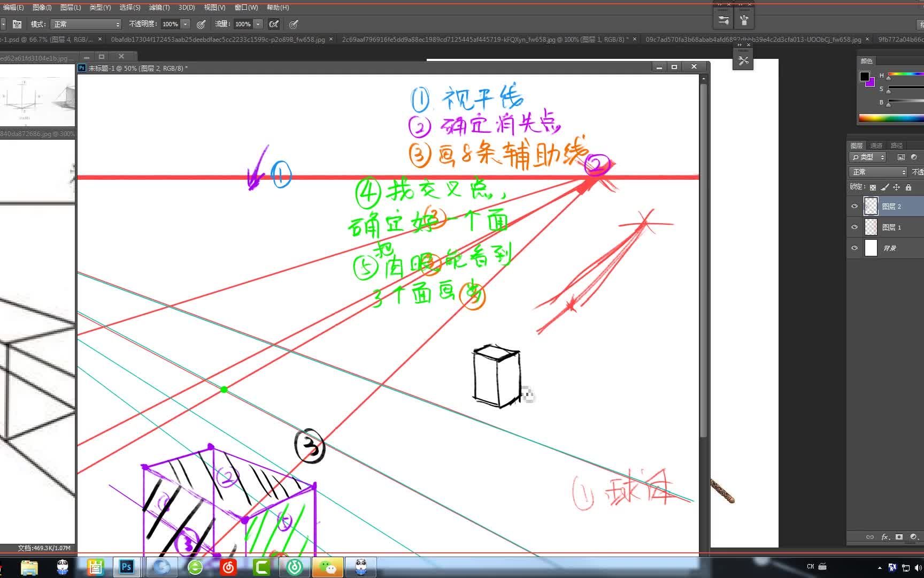Toggle the airbrush mode icon
Screen dimensions: 924x578
274,24
